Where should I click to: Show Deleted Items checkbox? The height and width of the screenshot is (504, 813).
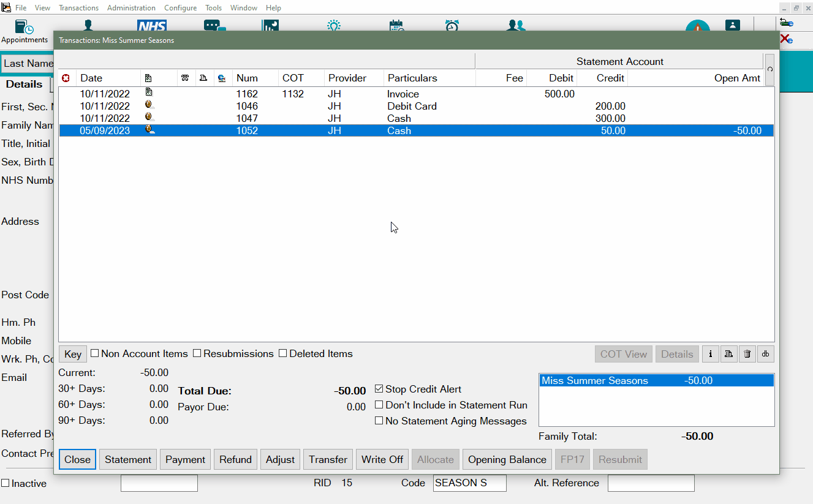click(282, 353)
